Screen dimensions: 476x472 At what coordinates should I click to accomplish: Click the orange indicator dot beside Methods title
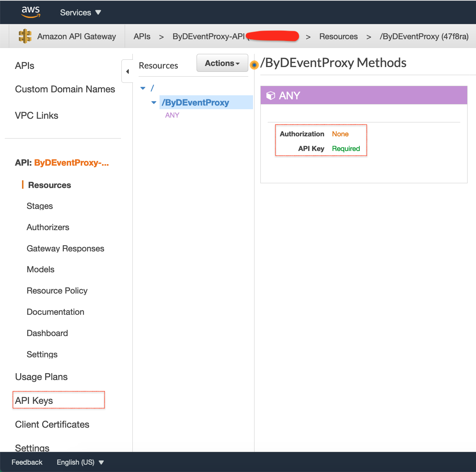pyautogui.click(x=254, y=65)
